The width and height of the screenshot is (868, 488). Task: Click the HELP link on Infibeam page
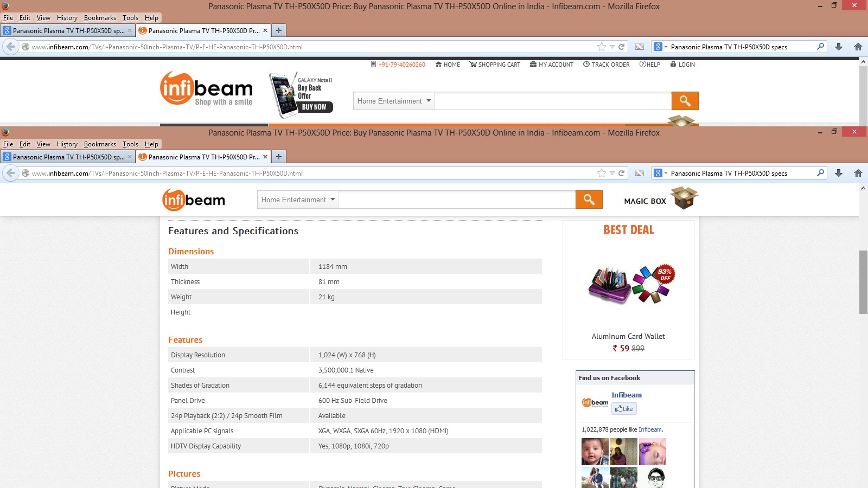[650, 65]
